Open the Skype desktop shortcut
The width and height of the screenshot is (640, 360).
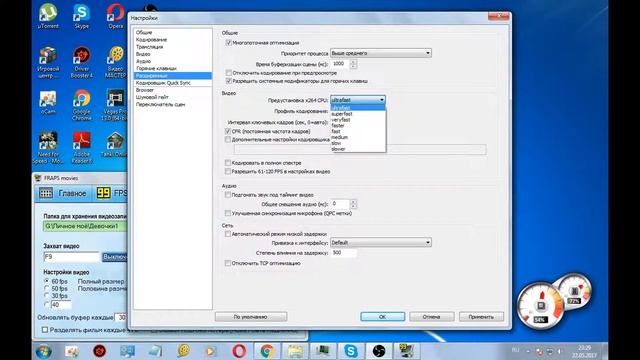click(x=81, y=16)
